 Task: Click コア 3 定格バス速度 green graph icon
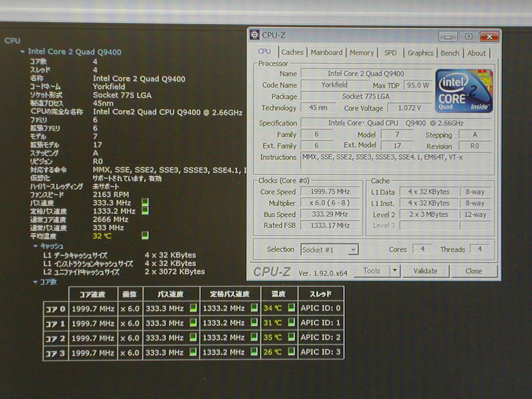tap(254, 352)
